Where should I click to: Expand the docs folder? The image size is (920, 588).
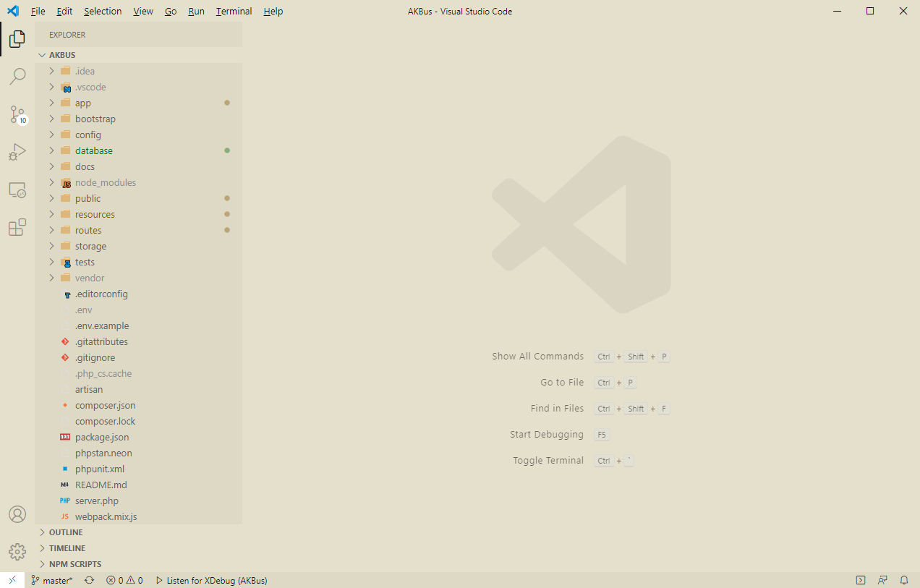coord(139,166)
